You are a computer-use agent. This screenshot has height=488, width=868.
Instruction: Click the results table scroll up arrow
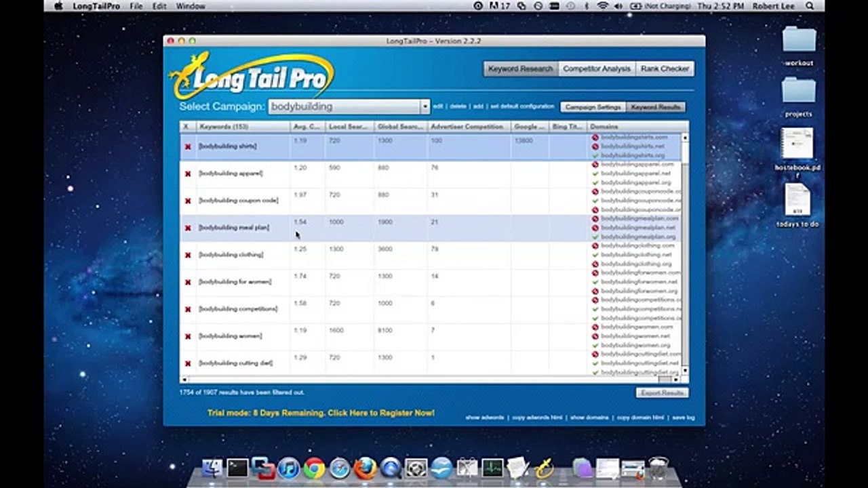(685, 138)
